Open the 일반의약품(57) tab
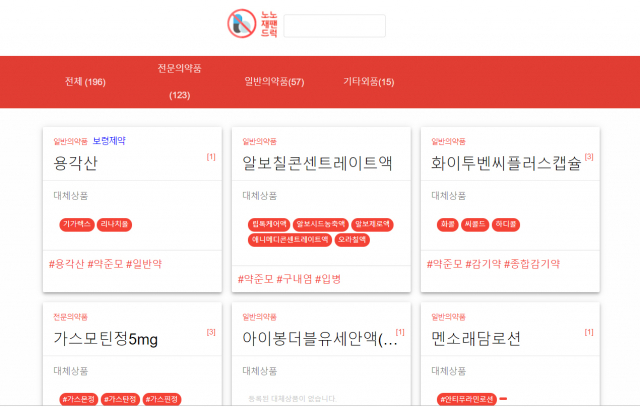The height and width of the screenshot is (407, 640). (274, 82)
